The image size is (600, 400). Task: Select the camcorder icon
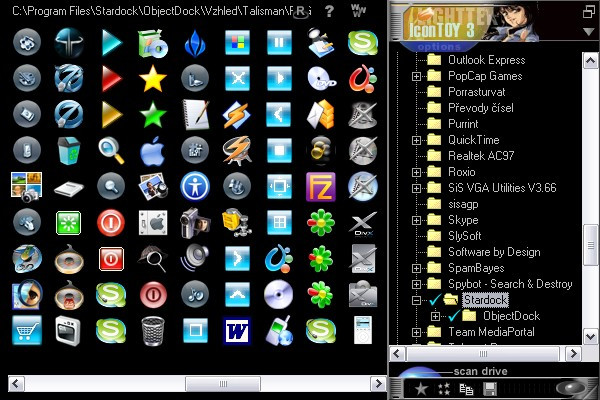click(195, 223)
